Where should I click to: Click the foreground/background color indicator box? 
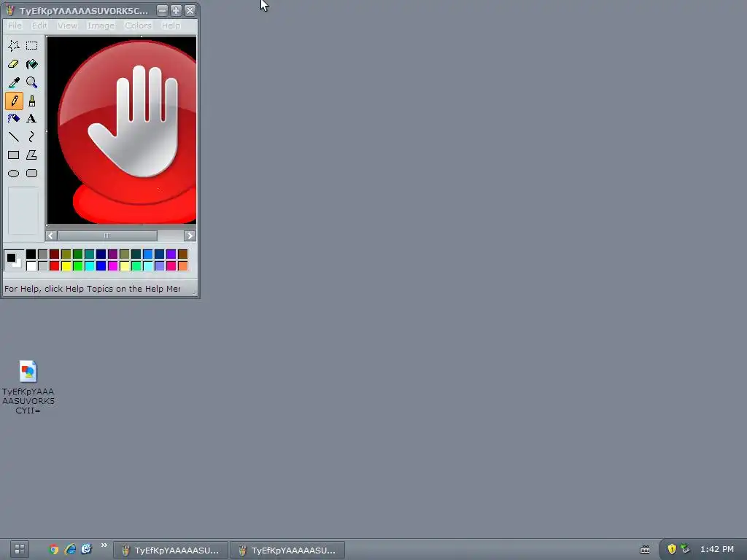13,260
